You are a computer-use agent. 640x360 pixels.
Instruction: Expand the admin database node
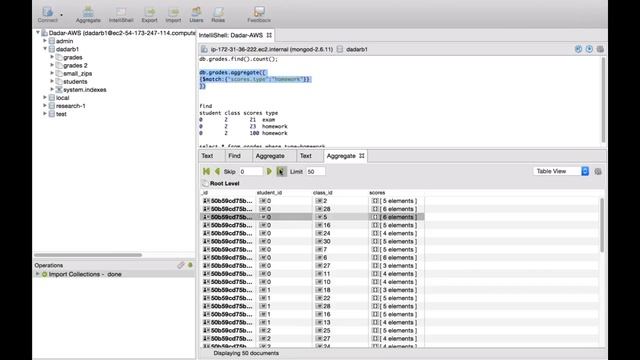click(x=45, y=41)
